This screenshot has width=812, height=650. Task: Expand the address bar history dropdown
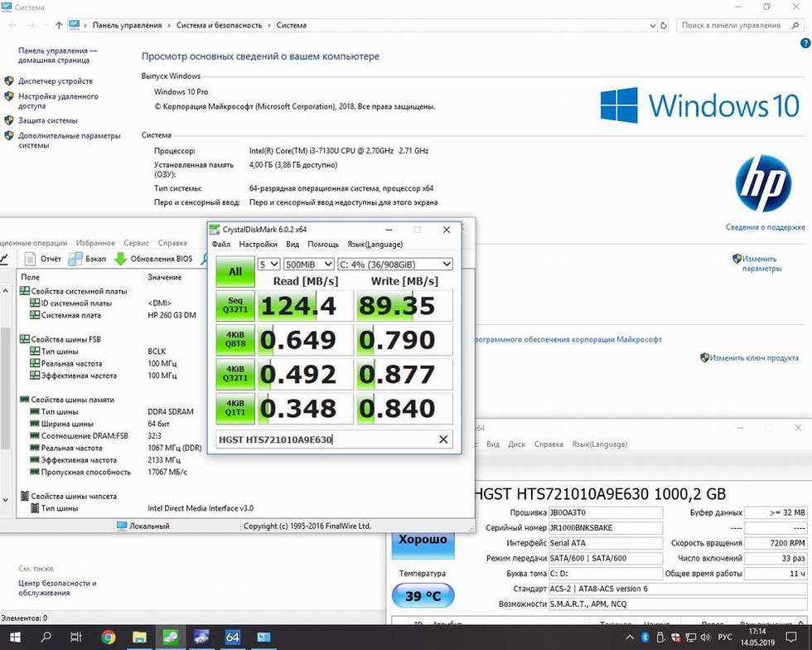pos(652,26)
